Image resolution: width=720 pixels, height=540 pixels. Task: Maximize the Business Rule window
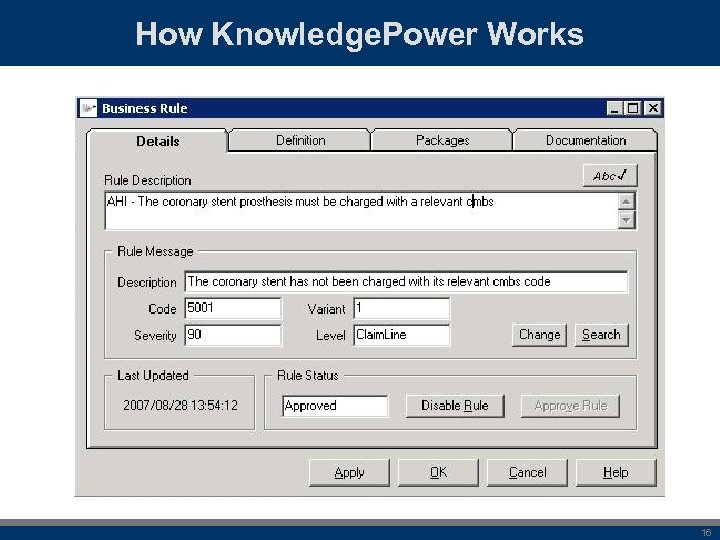(x=632, y=108)
